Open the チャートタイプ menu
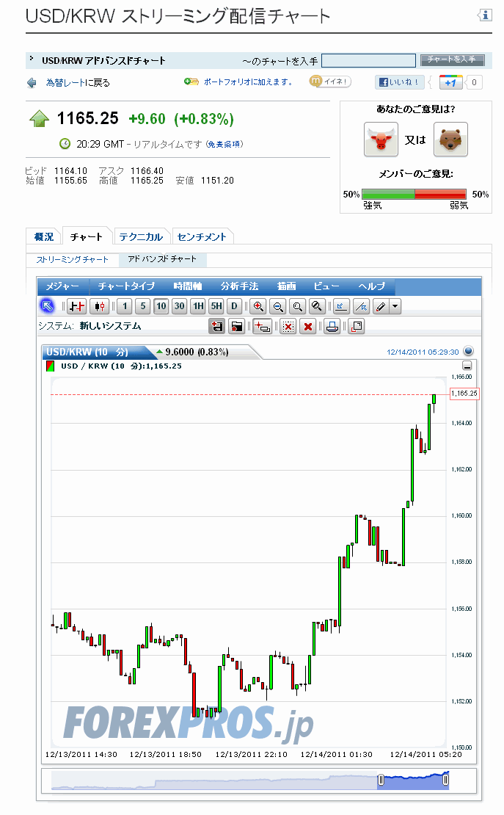Image resolution: width=504 pixels, height=815 pixels. pos(126,286)
